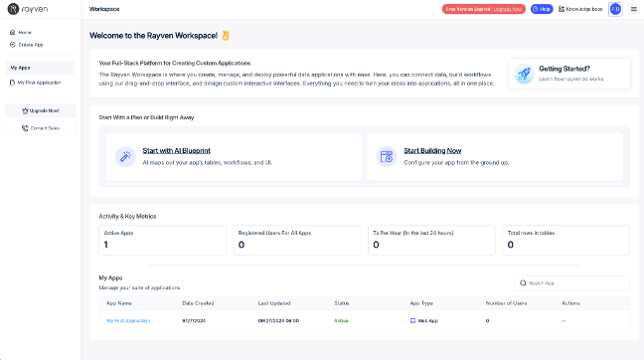Click the Date Created column header
644x360 pixels.
click(198, 303)
